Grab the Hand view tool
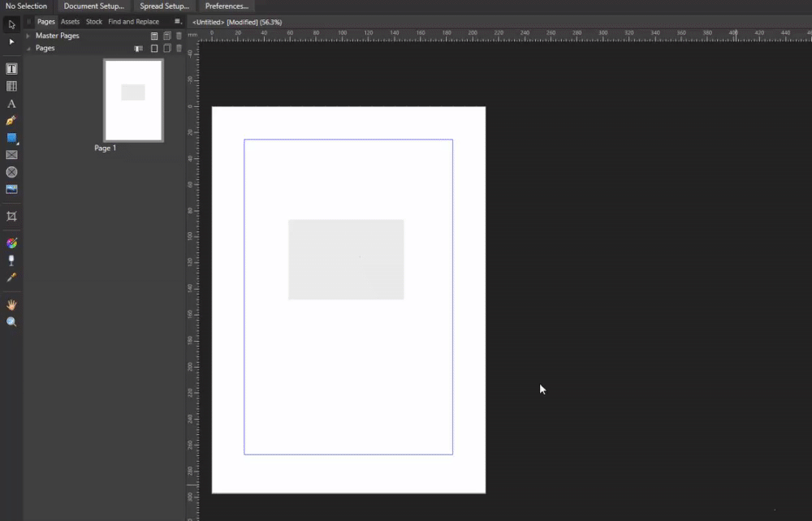The image size is (812, 521). tap(11, 304)
